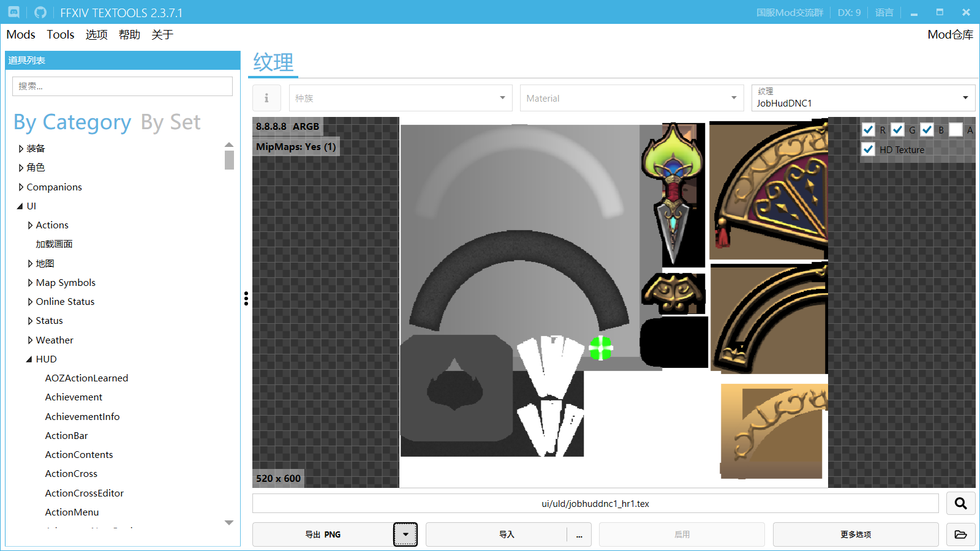The image size is (980, 551).
Task: Click the info button beside race dropdown
Action: 266,98
